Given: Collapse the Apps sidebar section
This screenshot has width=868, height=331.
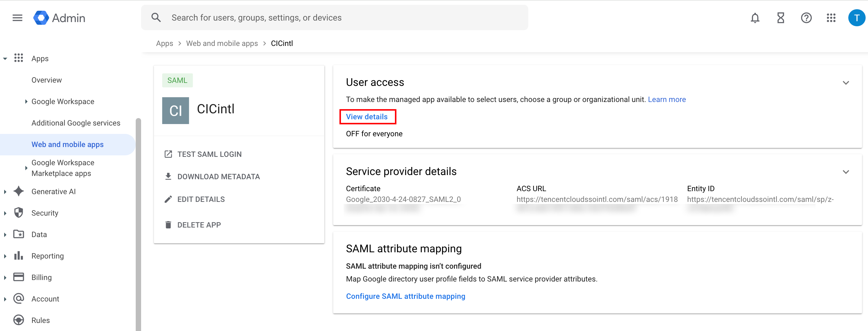Looking at the screenshot, I should click(5, 58).
